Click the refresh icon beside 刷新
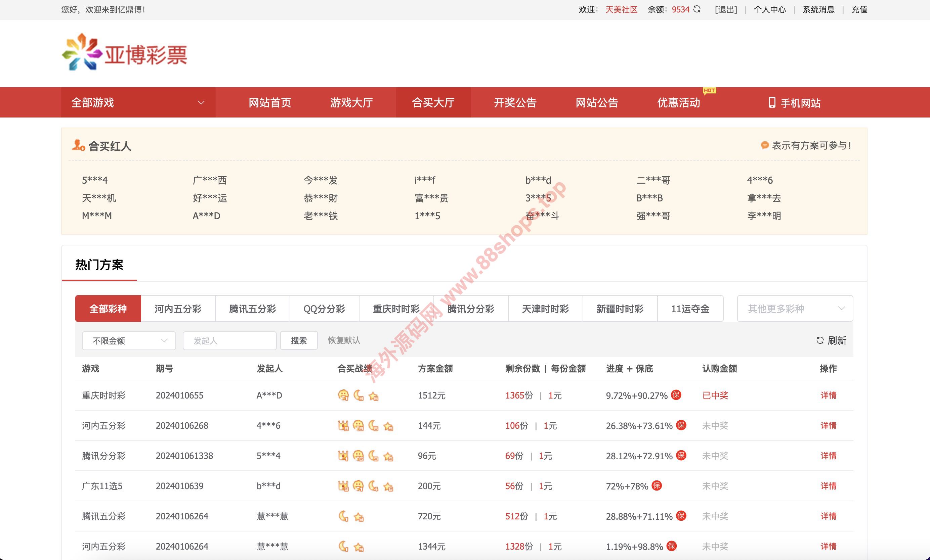This screenshot has width=930, height=560. [820, 340]
